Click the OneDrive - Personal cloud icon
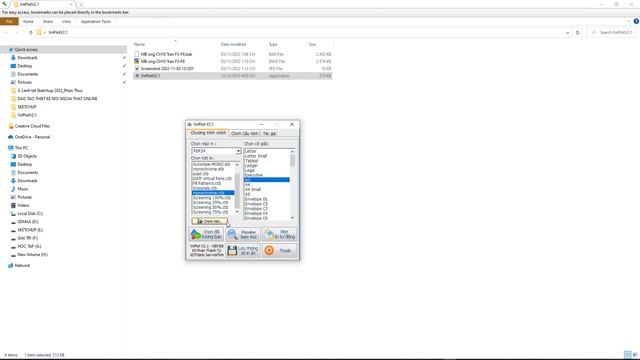640x360 pixels. 11,137
